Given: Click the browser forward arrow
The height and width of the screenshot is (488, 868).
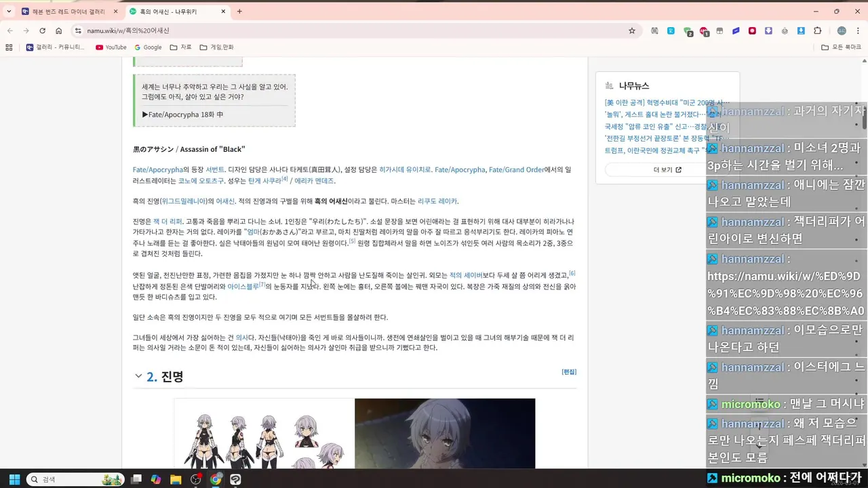Looking at the screenshot, I should tap(26, 30).
